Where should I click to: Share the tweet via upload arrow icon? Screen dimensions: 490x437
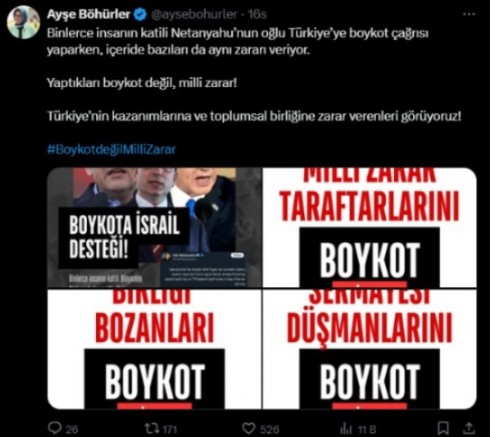point(468,427)
